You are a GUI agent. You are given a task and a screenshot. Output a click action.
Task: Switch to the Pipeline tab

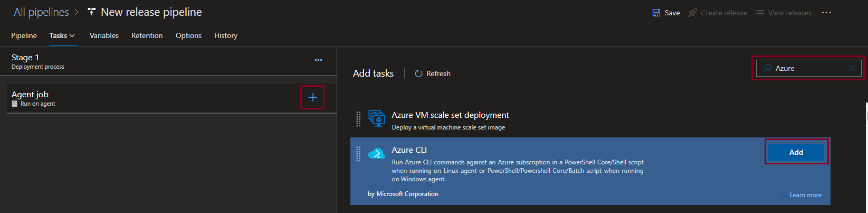tap(24, 35)
